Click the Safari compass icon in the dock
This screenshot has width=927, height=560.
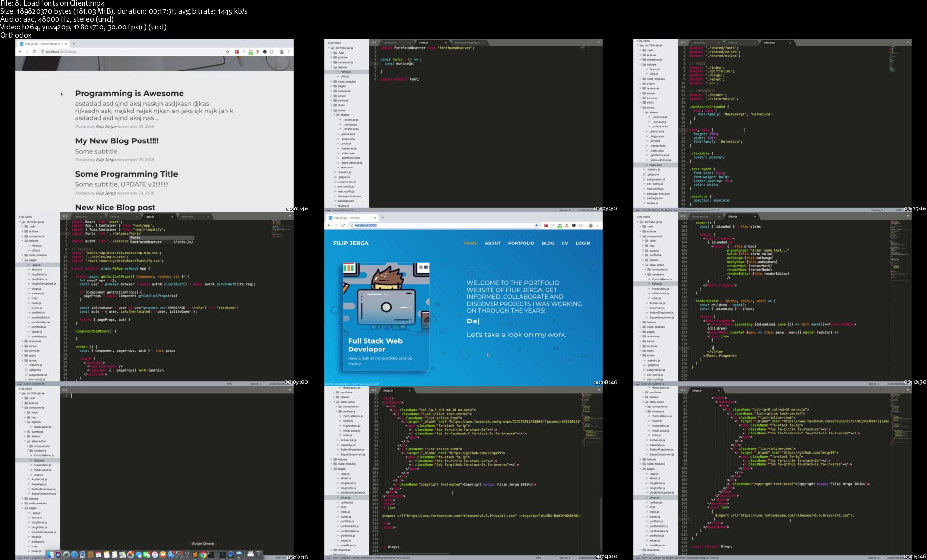pos(74,555)
